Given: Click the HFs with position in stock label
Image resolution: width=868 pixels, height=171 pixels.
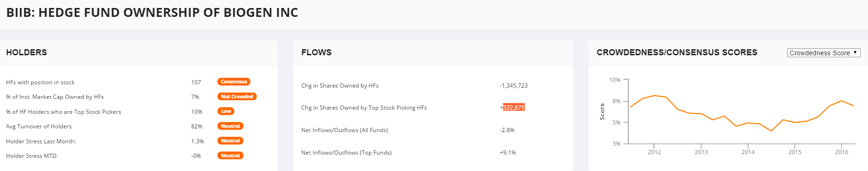Looking at the screenshot, I should point(40,82).
